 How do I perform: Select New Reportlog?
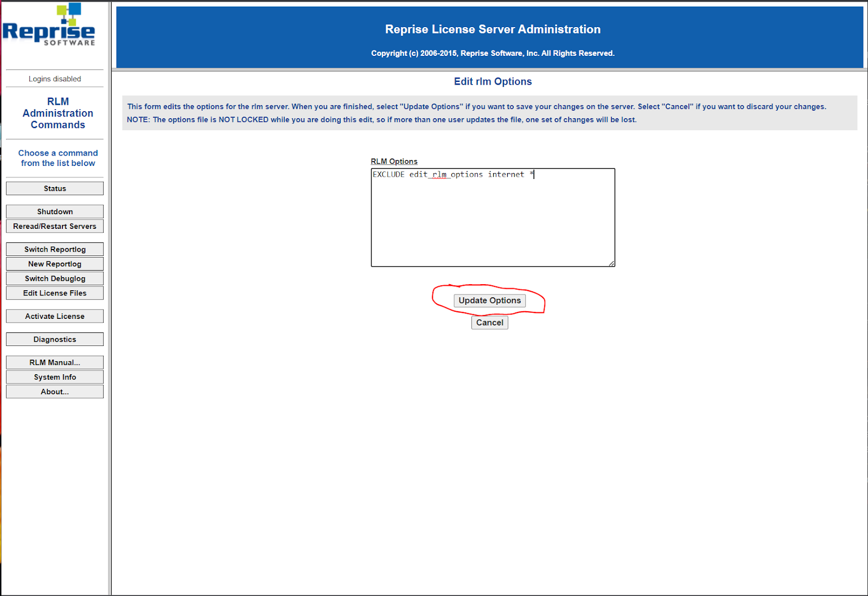click(x=54, y=264)
